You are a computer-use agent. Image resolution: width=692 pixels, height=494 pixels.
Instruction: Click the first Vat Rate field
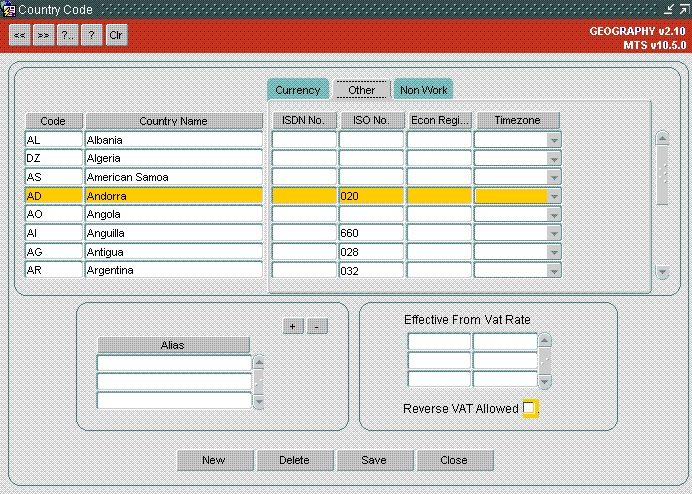point(505,341)
